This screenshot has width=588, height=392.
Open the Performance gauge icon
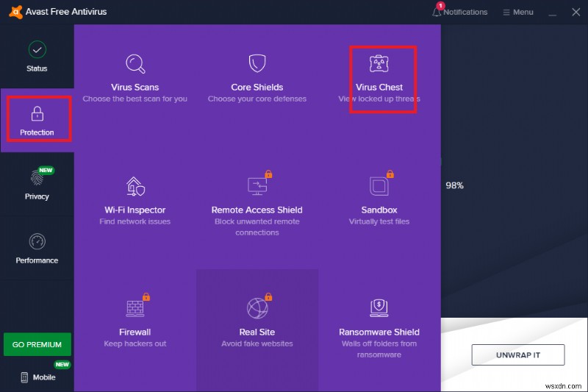point(37,241)
